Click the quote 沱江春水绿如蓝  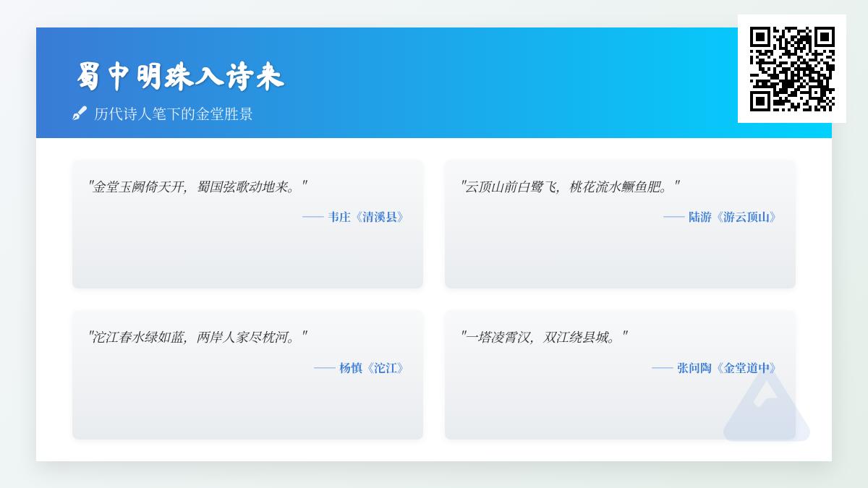[197, 337]
